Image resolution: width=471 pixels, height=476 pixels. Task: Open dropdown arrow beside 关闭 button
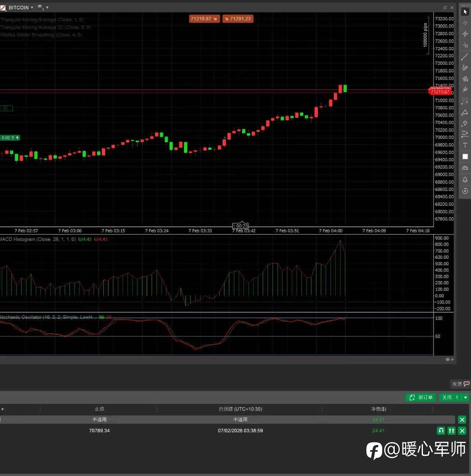pos(465,398)
